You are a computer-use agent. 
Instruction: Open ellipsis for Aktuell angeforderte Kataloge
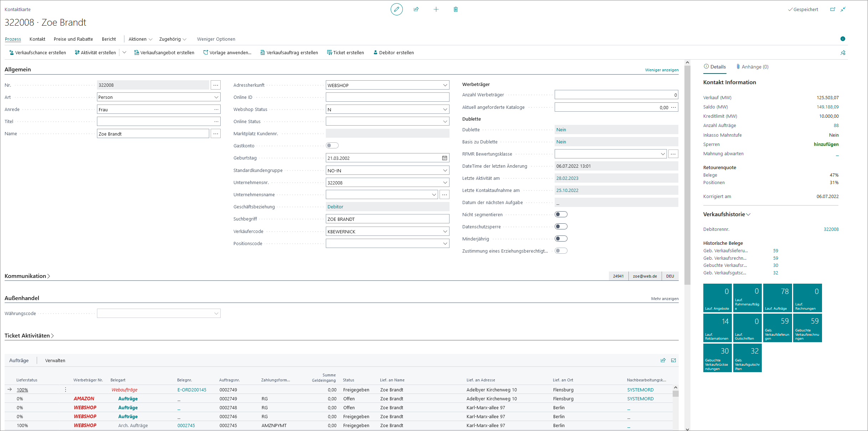pyautogui.click(x=673, y=107)
